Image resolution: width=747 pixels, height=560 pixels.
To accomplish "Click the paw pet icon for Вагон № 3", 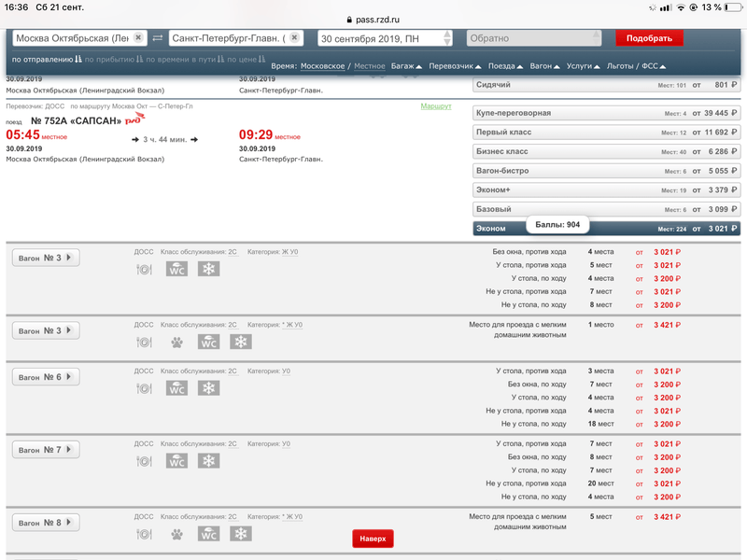I will coord(176,342).
